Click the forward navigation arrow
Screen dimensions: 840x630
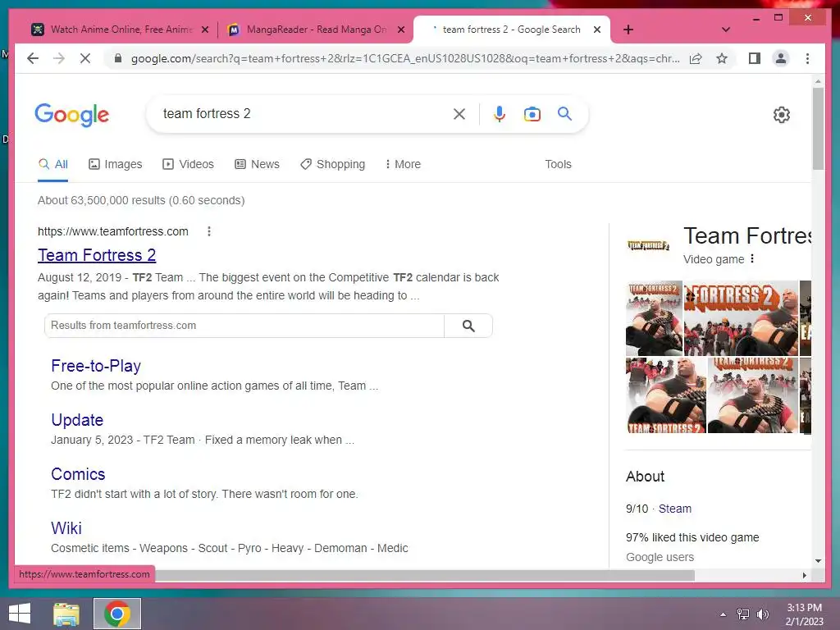point(59,58)
